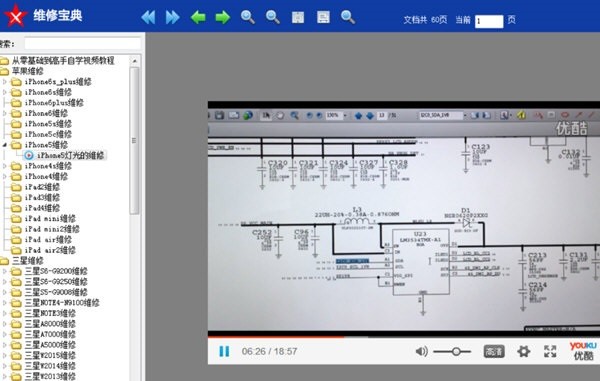
Task: Go to previous page green left arrow
Action: [x=198, y=17]
